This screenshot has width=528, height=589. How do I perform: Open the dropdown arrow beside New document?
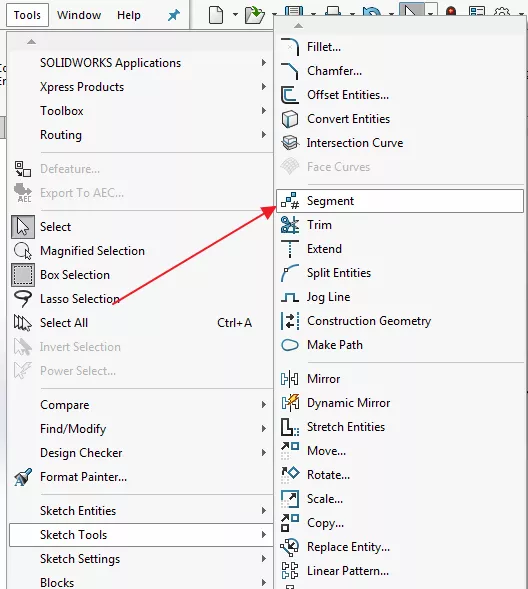pyautogui.click(x=235, y=15)
